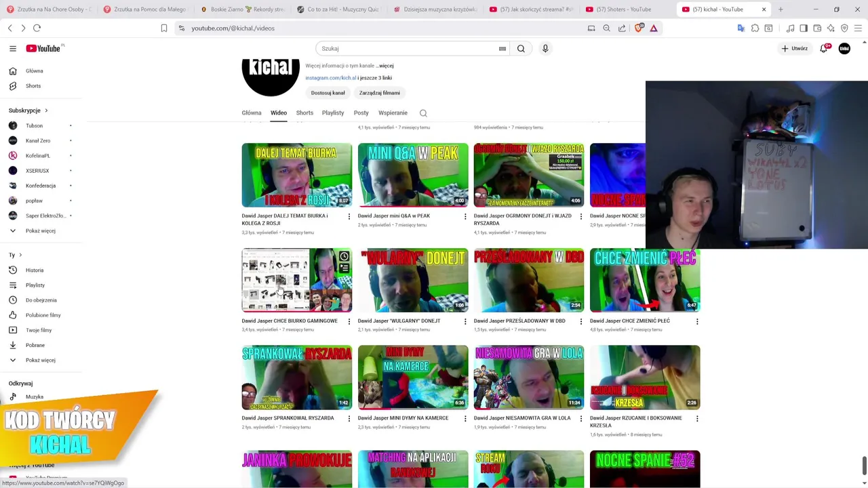Open options for DALEJ TEMAT BIURKA video
Viewport: 868px width, 488px height.
[x=349, y=216]
